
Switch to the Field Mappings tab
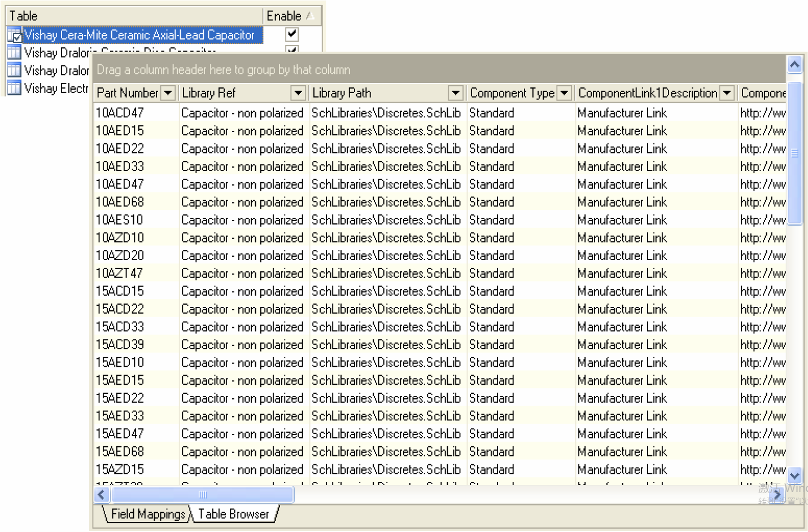(148, 514)
